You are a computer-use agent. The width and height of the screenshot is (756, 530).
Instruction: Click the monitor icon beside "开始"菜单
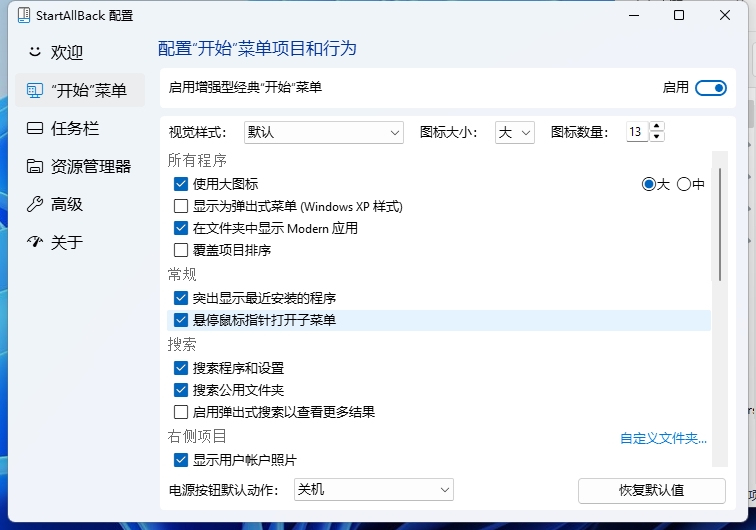point(35,90)
